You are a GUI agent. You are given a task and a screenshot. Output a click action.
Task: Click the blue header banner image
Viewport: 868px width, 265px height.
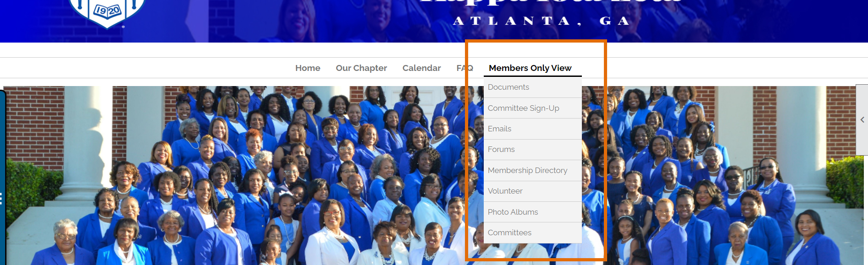point(434,21)
